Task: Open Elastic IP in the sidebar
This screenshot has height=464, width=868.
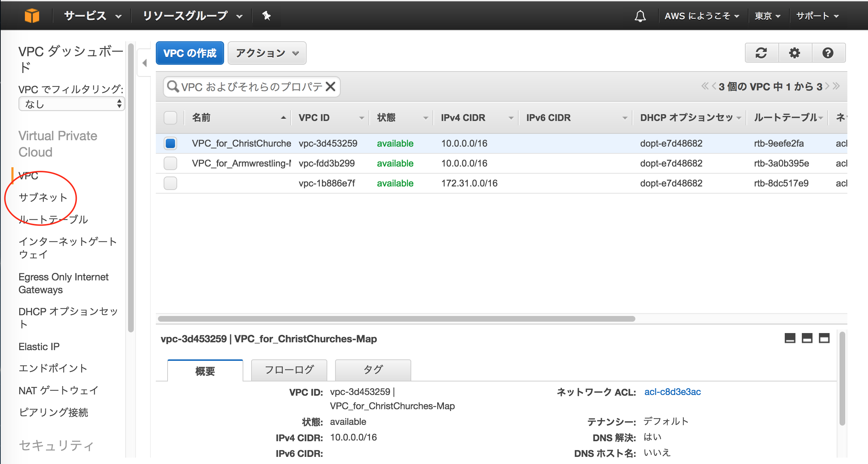Action: click(39, 347)
